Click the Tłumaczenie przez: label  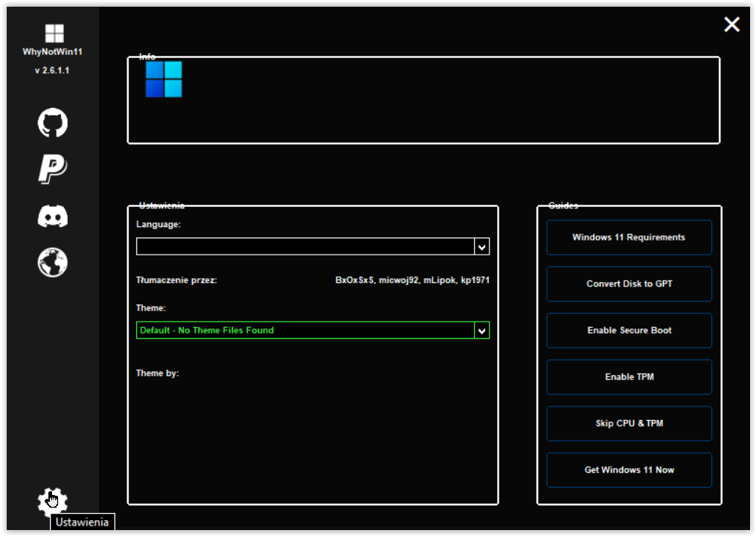176,281
